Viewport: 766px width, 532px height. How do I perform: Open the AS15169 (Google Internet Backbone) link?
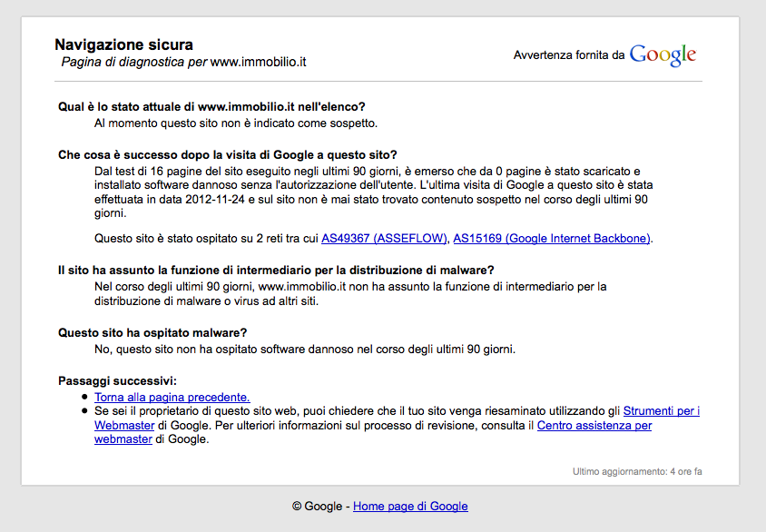(552, 239)
